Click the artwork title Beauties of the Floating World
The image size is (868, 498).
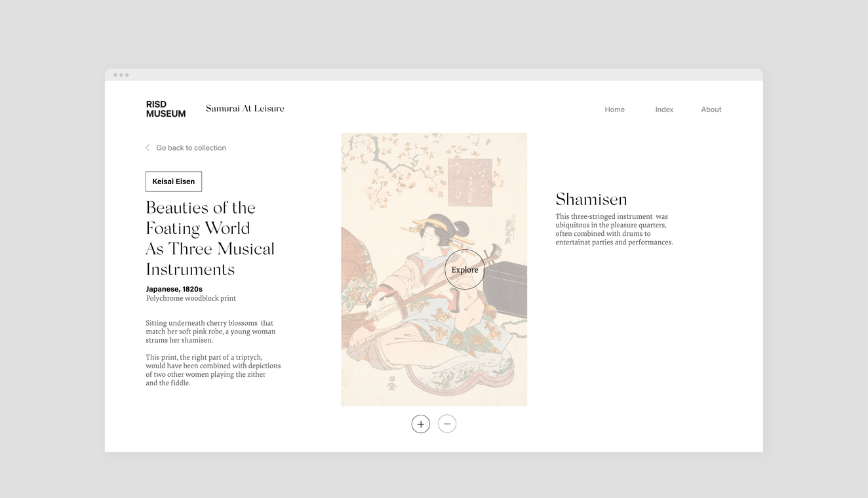pyautogui.click(x=210, y=239)
